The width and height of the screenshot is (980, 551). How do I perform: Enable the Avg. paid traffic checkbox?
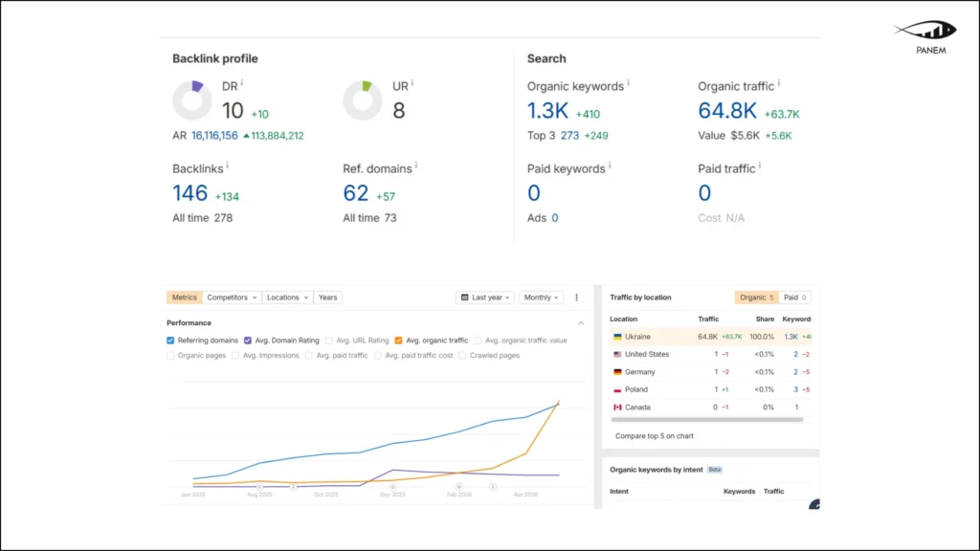click(x=309, y=356)
